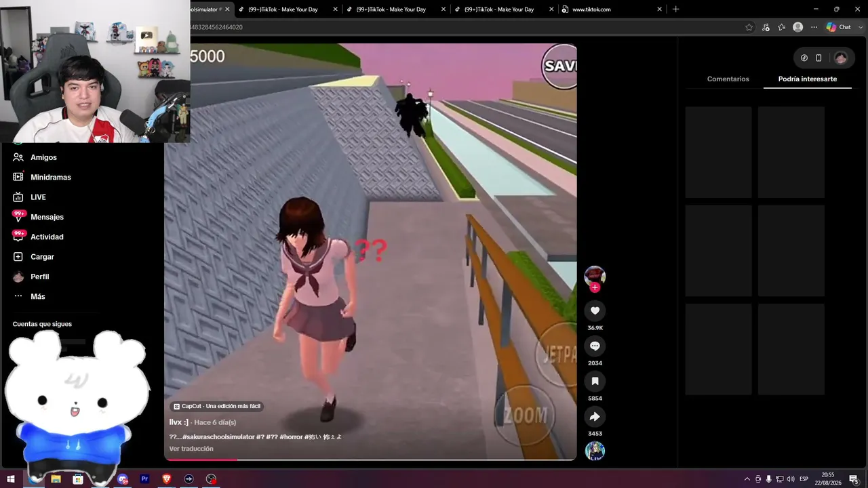
Task: Click the video to pause playback
Action: [x=370, y=251]
